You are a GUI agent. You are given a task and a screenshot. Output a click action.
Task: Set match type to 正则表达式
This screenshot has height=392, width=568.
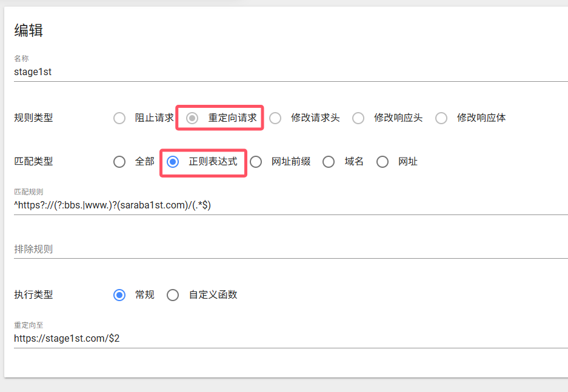pos(173,162)
